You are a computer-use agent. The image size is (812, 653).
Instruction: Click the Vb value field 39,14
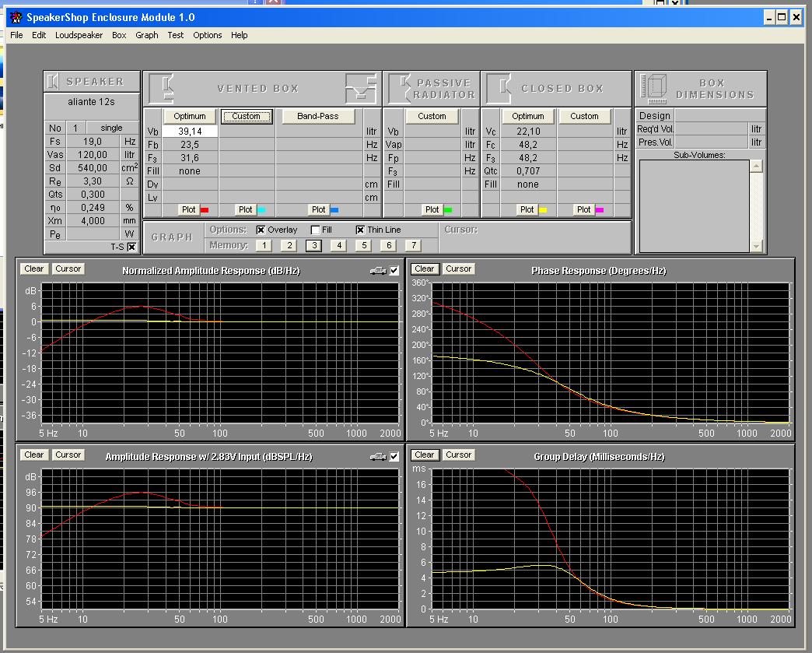[x=190, y=132]
